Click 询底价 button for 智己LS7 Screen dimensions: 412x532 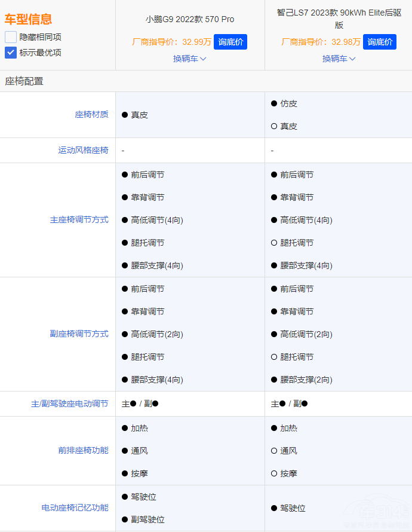coord(380,42)
